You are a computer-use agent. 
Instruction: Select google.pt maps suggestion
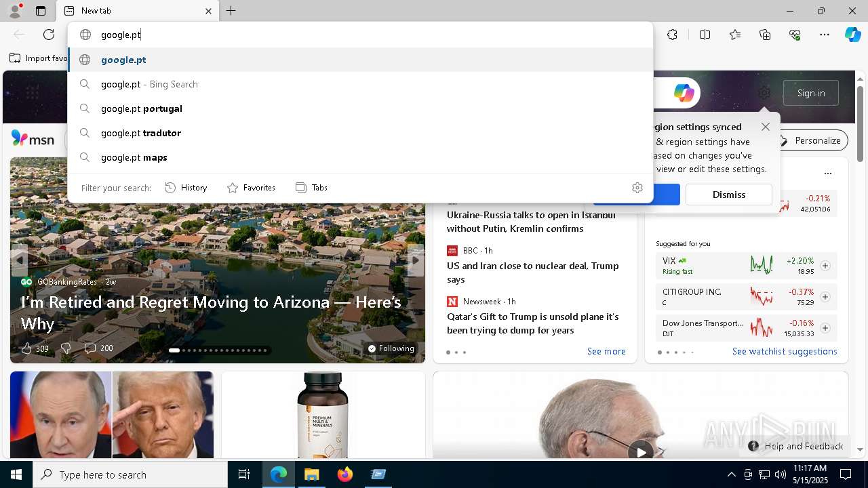pos(360,157)
